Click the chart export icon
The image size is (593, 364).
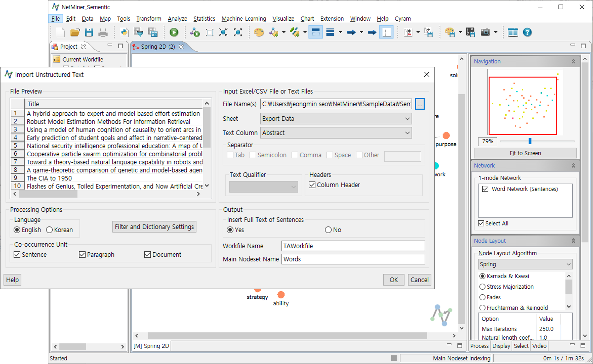click(408, 32)
